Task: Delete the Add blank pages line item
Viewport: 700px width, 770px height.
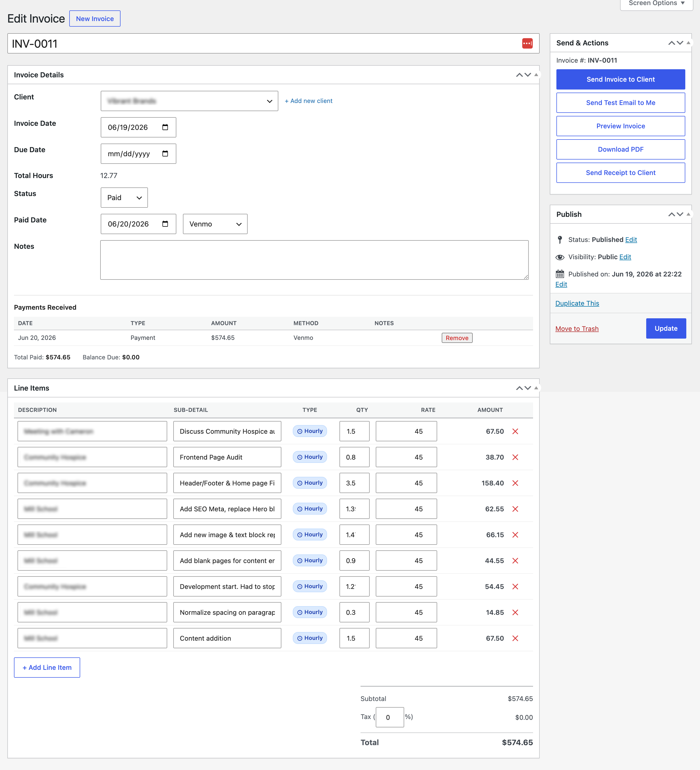Action: [515, 561]
